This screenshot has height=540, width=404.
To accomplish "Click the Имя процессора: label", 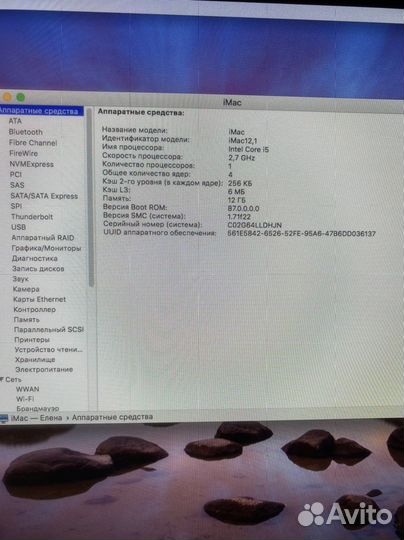I will tap(133, 147).
